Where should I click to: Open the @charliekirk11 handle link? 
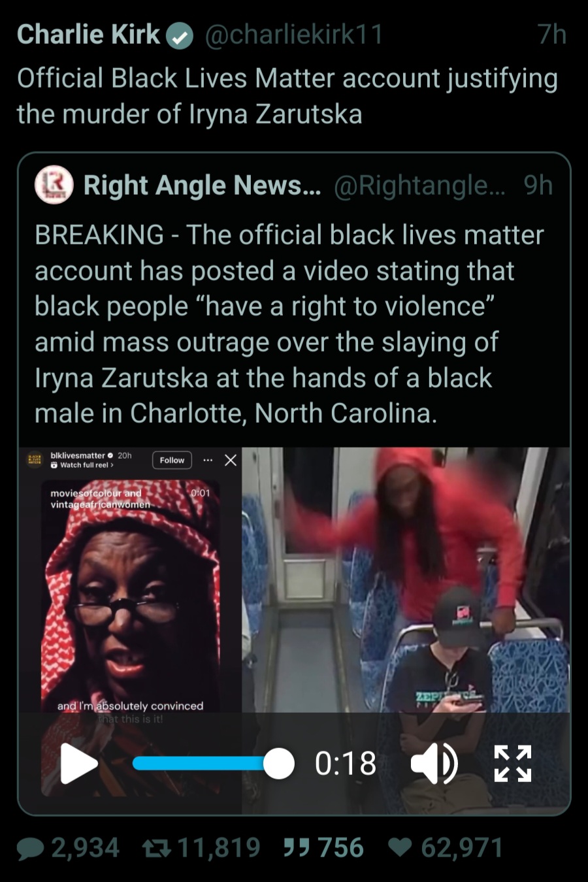(293, 35)
